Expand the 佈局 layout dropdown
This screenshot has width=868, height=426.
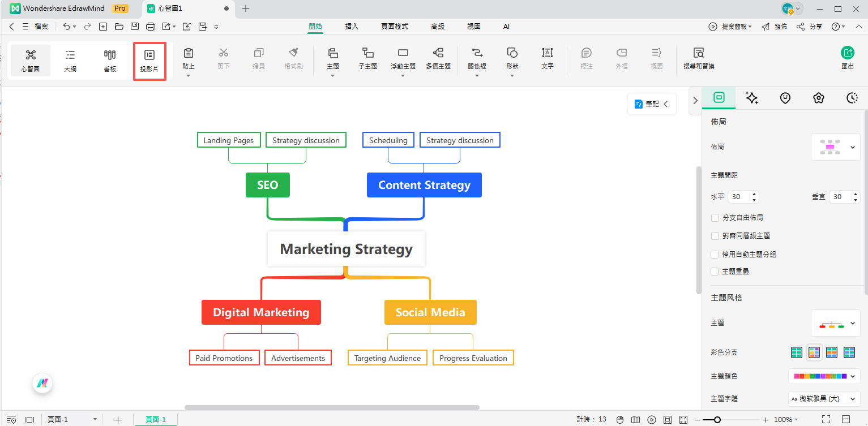[835, 147]
